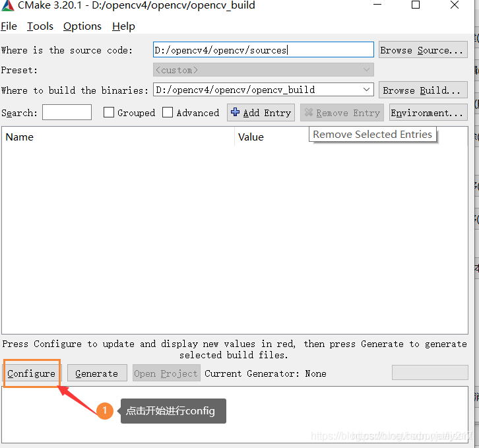Viewport: 479px width, 448px height.
Task: Expand the build binaries path dropdown arrow
Action: [x=366, y=90]
